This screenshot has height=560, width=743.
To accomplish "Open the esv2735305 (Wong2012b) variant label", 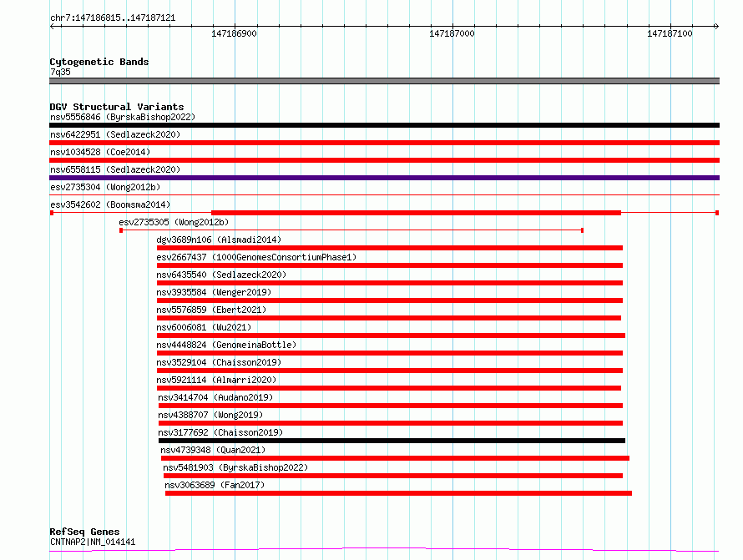I will click(173, 222).
